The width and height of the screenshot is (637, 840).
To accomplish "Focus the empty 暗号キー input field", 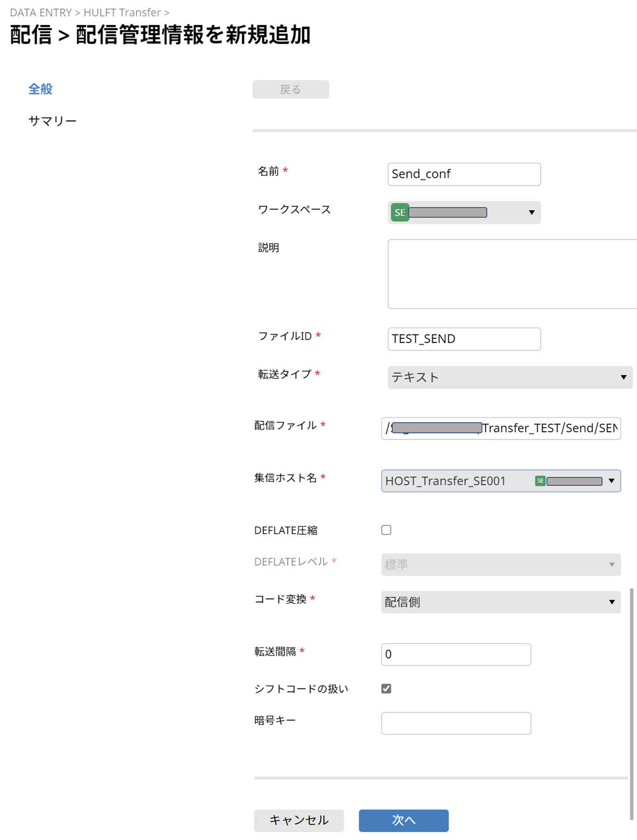I will tap(456, 723).
